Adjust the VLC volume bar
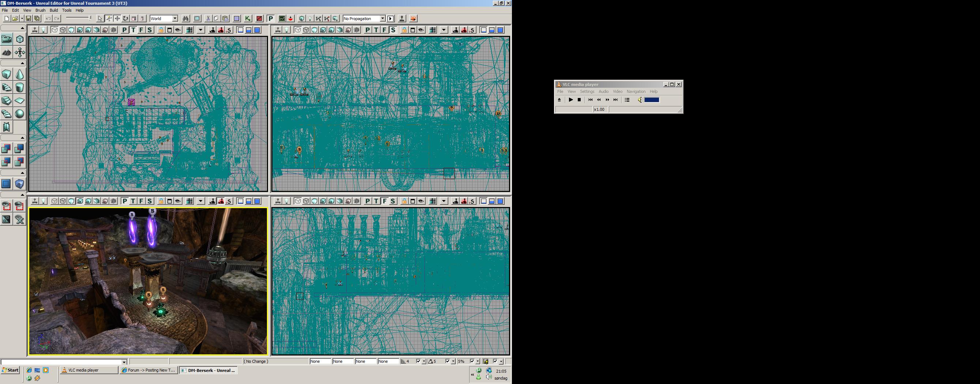The width and height of the screenshot is (980, 384). (x=652, y=100)
